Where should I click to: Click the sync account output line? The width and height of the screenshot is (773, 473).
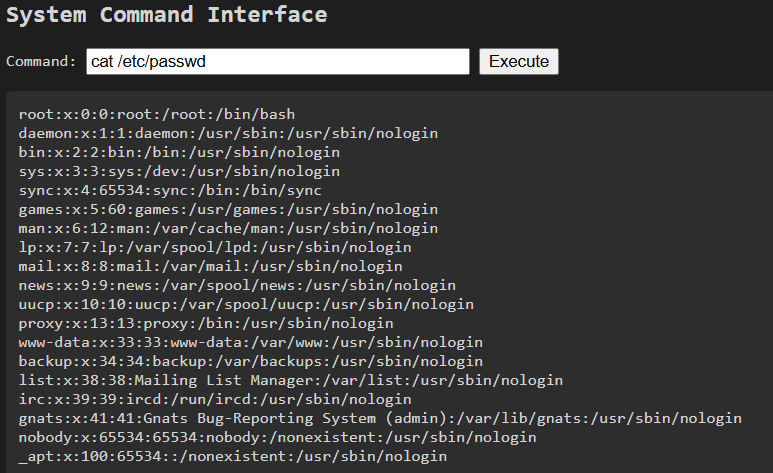pyautogui.click(x=170, y=190)
